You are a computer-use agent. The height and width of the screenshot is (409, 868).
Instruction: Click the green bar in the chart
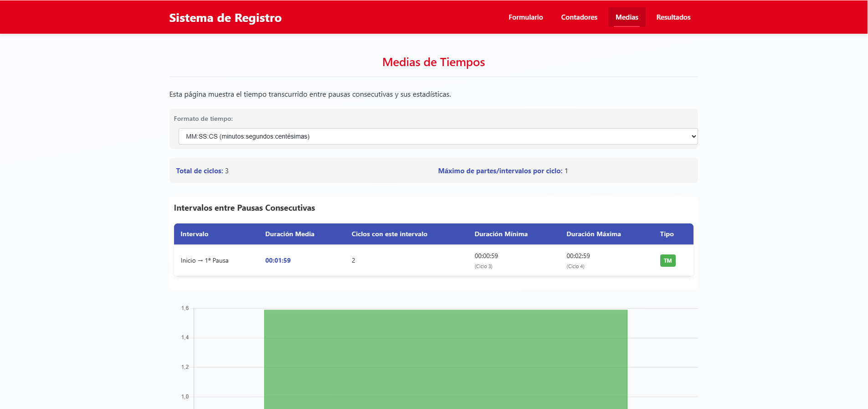click(x=445, y=359)
